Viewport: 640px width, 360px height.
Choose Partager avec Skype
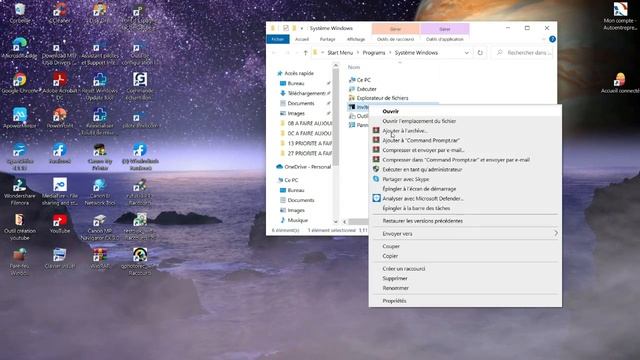click(465, 179)
